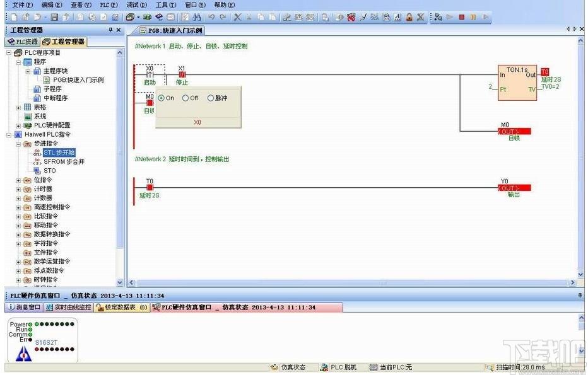The height and width of the screenshot is (375, 588).
Task: Collapse the PLC程序项目 tree node
Action: click(9, 53)
